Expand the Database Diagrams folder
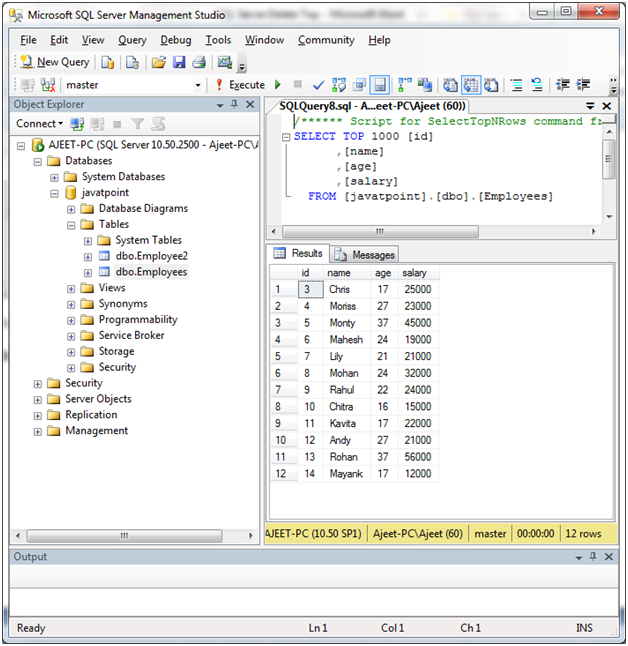 pyautogui.click(x=71, y=210)
